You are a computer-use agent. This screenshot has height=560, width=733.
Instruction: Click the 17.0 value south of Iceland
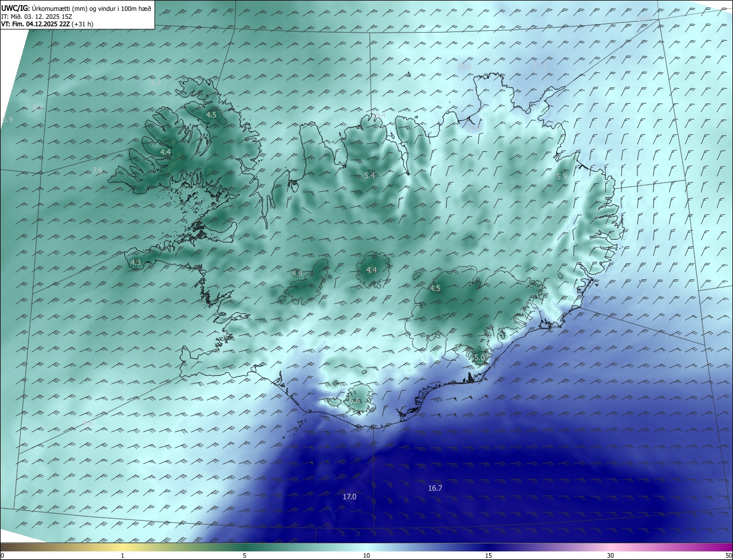click(x=349, y=496)
